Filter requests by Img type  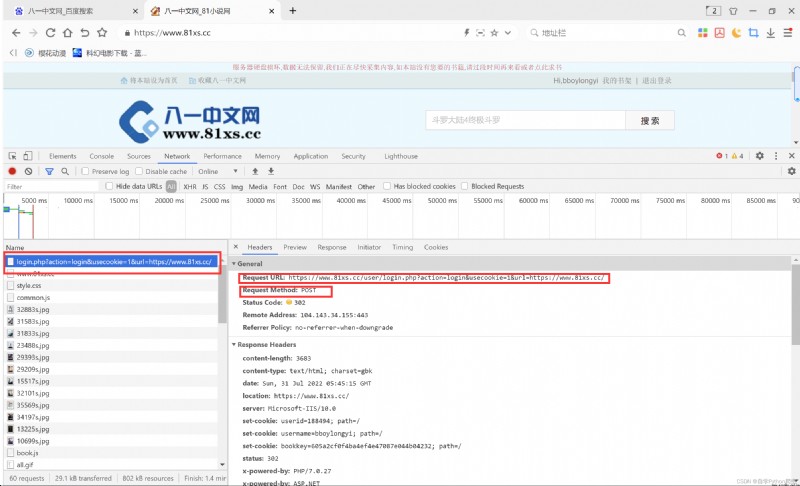pos(237,187)
